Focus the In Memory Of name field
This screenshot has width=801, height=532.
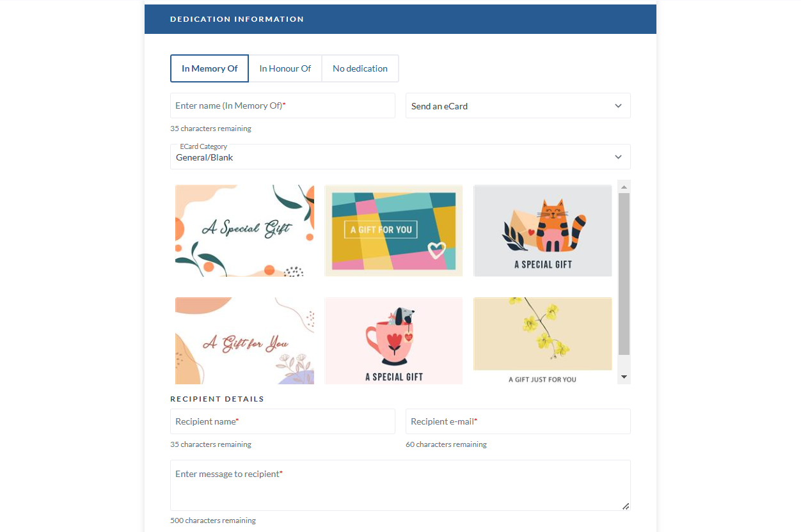pos(283,106)
